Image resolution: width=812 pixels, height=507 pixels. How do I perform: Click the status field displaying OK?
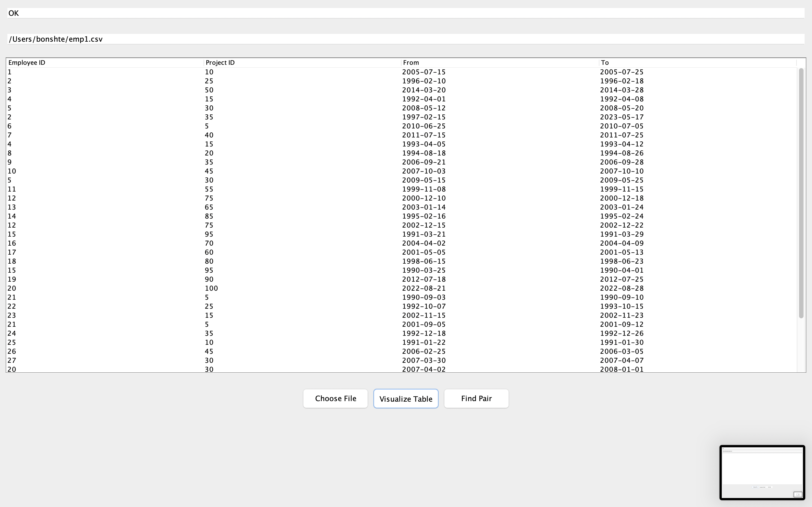(201, 13)
